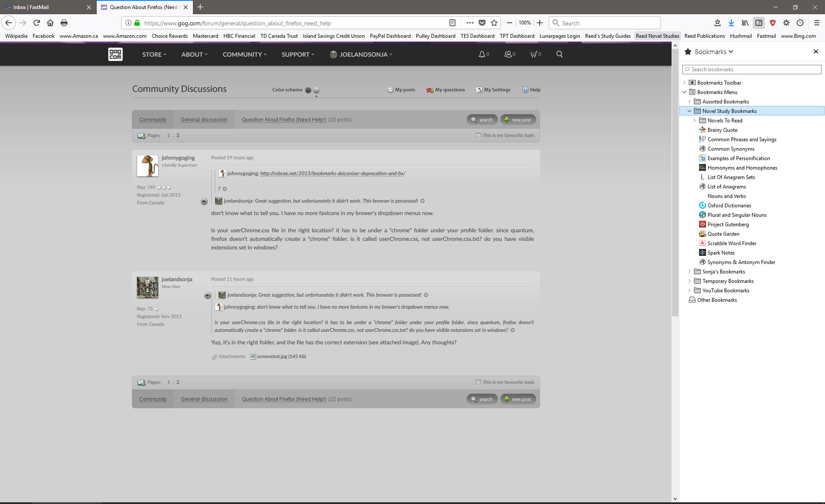Check top 'This is my favourite topic'
The height and width of the screenshot is (504, 825).
[478, 135]
